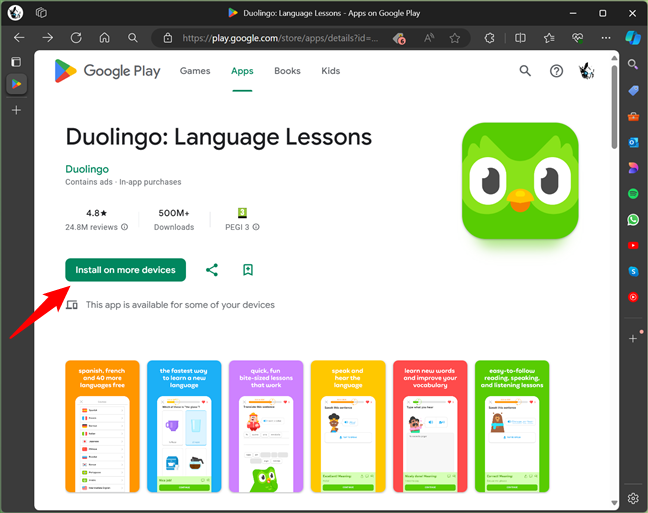Open the sidebar Tools briefcase icon
The width and height of the screenshot is (648, 513).
633,116
